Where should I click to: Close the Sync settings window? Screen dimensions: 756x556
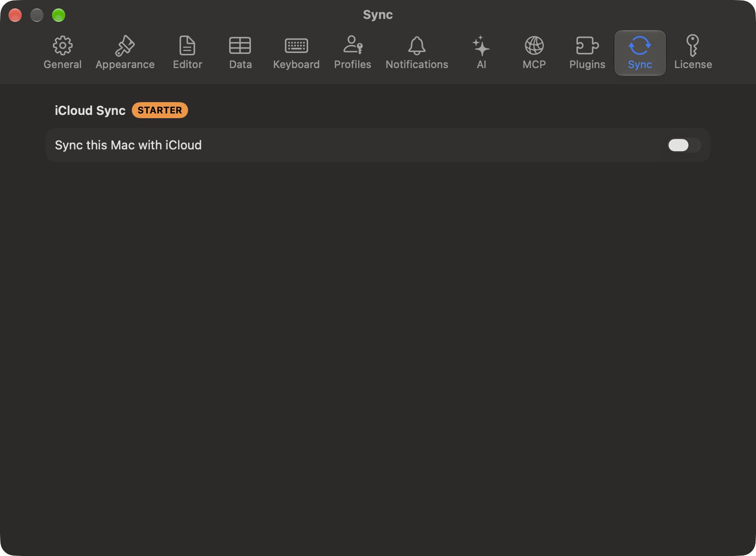pyautogui.click(x=15, y=15)
